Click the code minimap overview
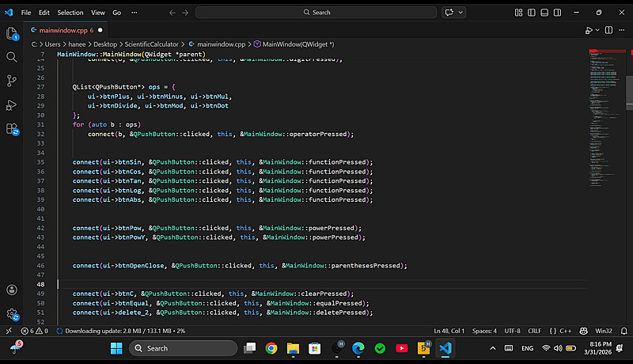 tap(605, 119)
